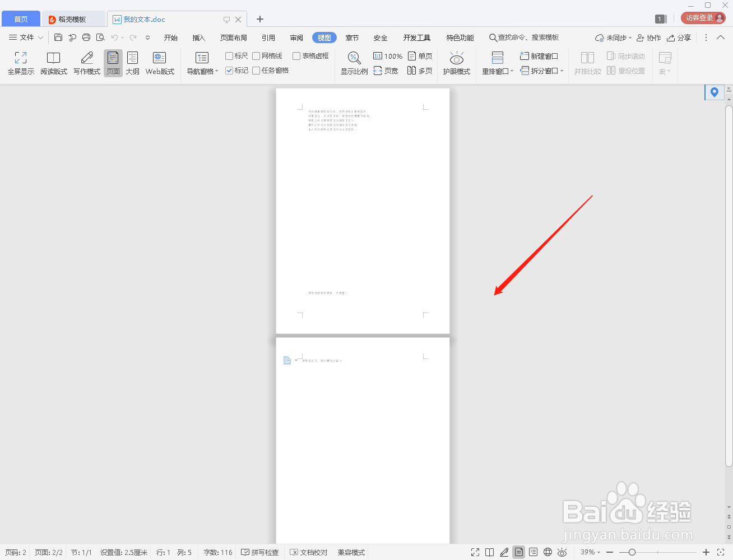The image size is (733, 560).
Task: Open the location marker side panel
Action: (714, 92)
